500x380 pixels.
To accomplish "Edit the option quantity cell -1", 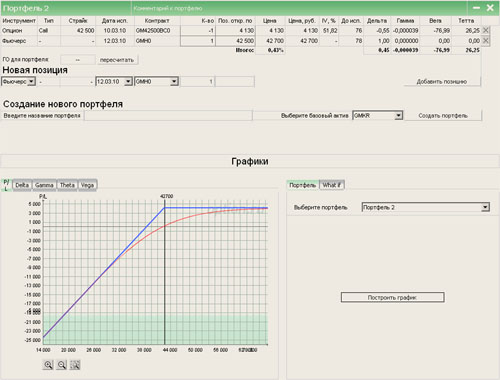I will click(197, 31).
